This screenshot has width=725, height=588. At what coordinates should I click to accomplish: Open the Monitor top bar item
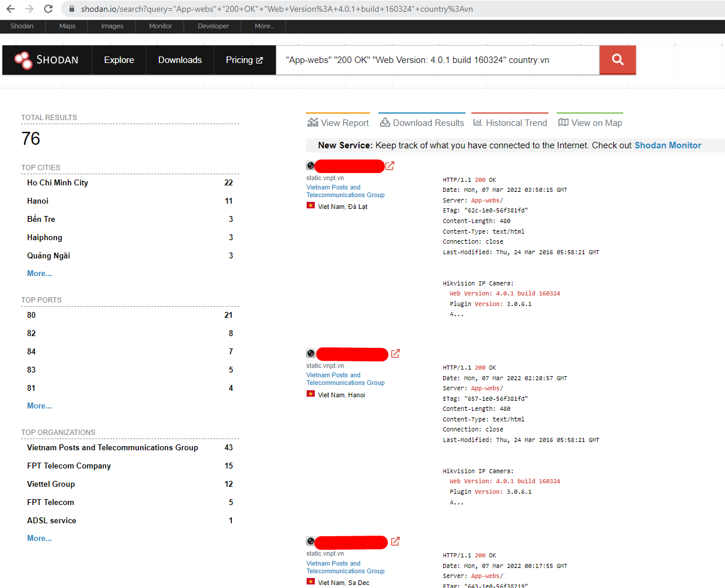pyautogui.click(x=161, y=26)
